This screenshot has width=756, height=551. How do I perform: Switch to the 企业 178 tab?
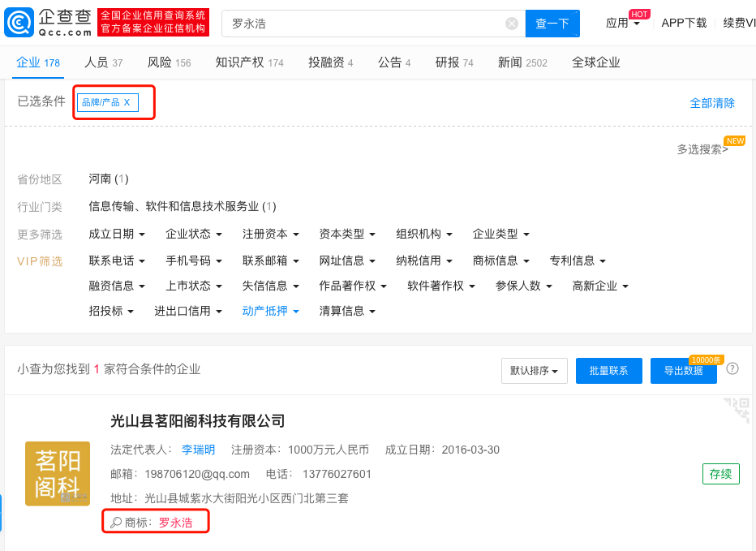coord(38,62)
